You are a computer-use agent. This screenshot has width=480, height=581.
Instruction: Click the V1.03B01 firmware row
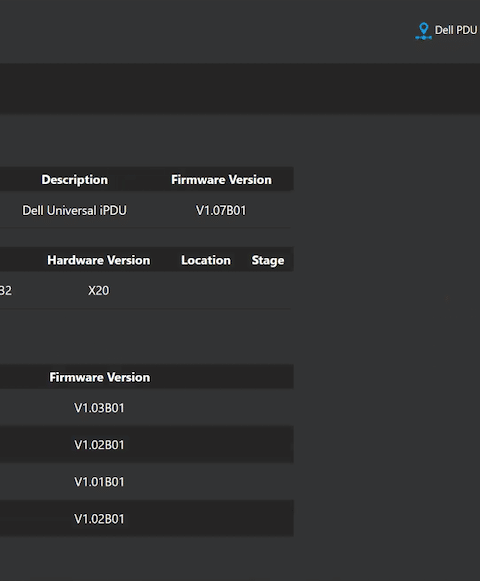pyautogui.click(x=147, y=408)
